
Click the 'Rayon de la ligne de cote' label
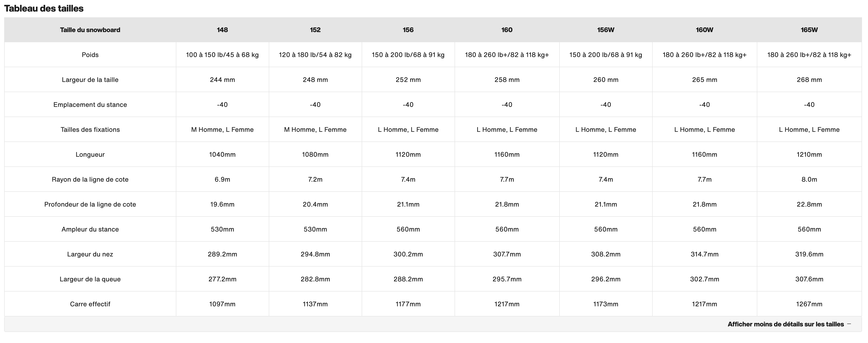coord(90,179)
